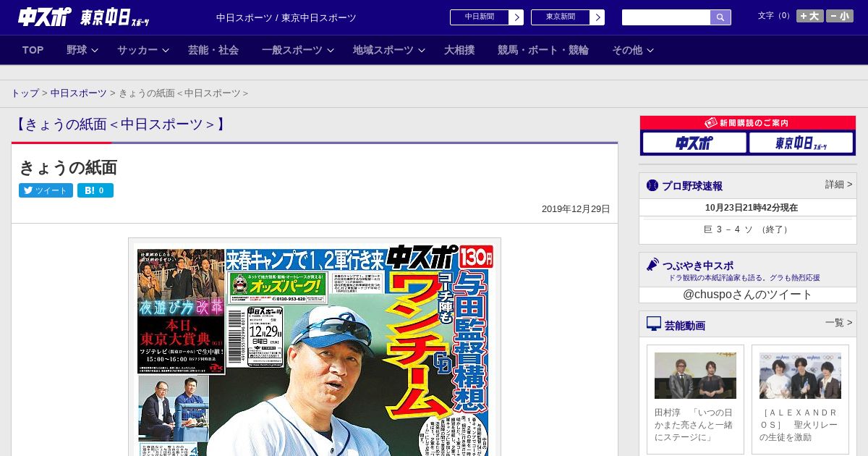
Task: Click the 東京中日スポーツ logo in header
Action: [115, 17]
